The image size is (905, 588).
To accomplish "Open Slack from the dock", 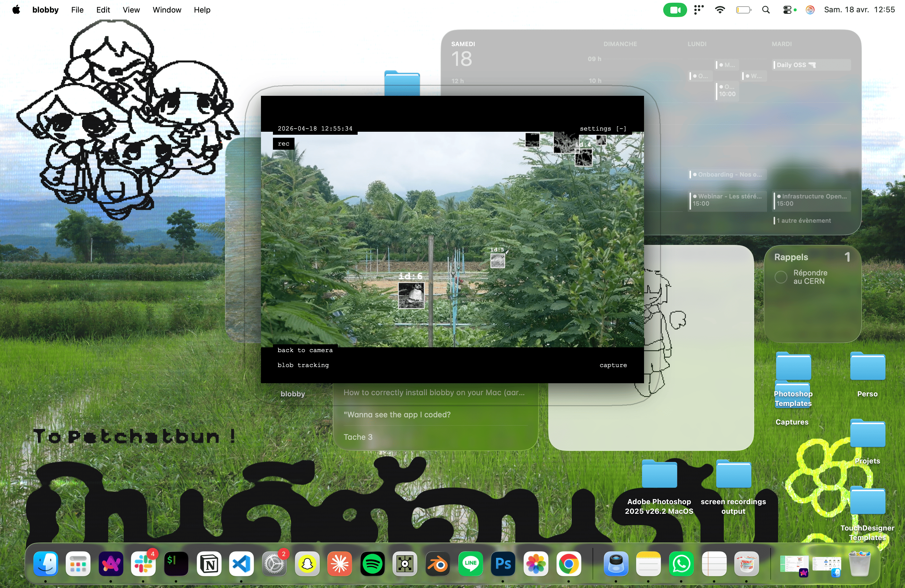I will 143,564.
